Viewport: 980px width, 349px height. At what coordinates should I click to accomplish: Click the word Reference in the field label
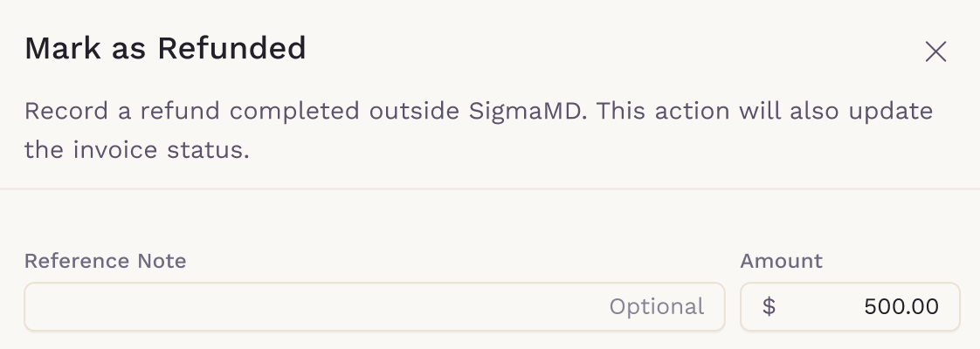pos(78,261)
